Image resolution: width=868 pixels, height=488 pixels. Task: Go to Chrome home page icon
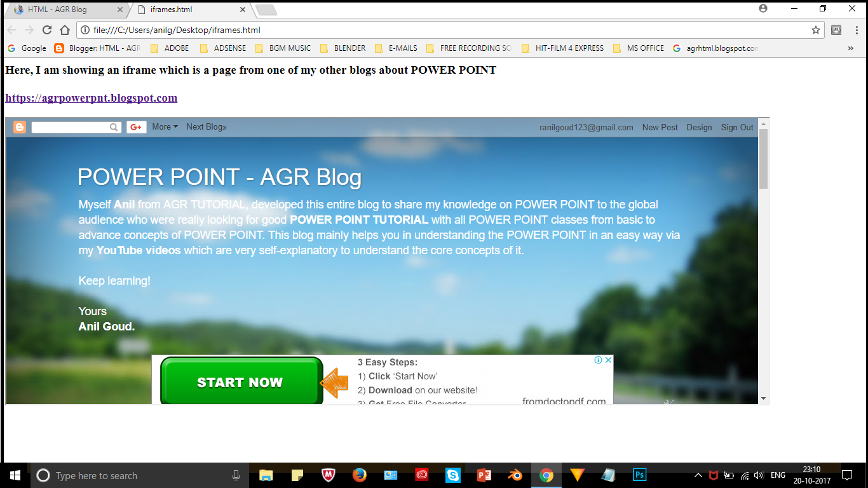point(65,30)
